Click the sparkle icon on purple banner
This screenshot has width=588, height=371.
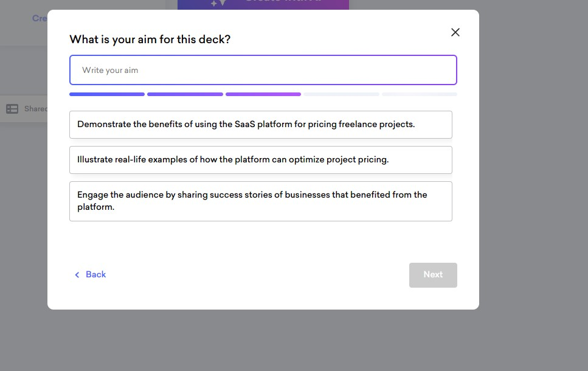(218, 4)
